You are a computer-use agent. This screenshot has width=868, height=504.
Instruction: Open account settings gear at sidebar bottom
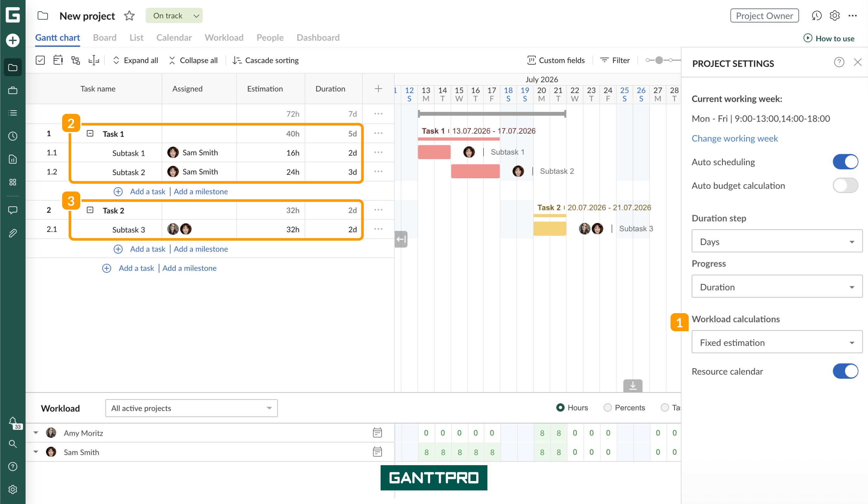click(13, 489)
